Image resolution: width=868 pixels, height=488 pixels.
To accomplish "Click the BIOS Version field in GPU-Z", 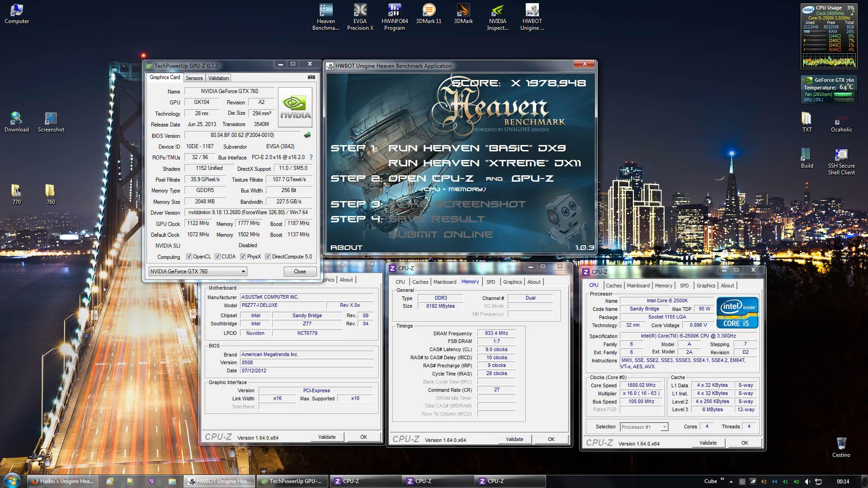I will click(x=242, y=135).
